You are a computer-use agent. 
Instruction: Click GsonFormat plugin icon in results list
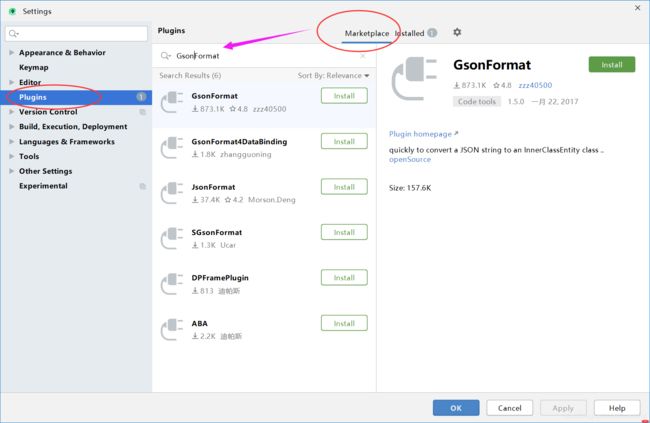pyautogui.click(x=172, y=102)
